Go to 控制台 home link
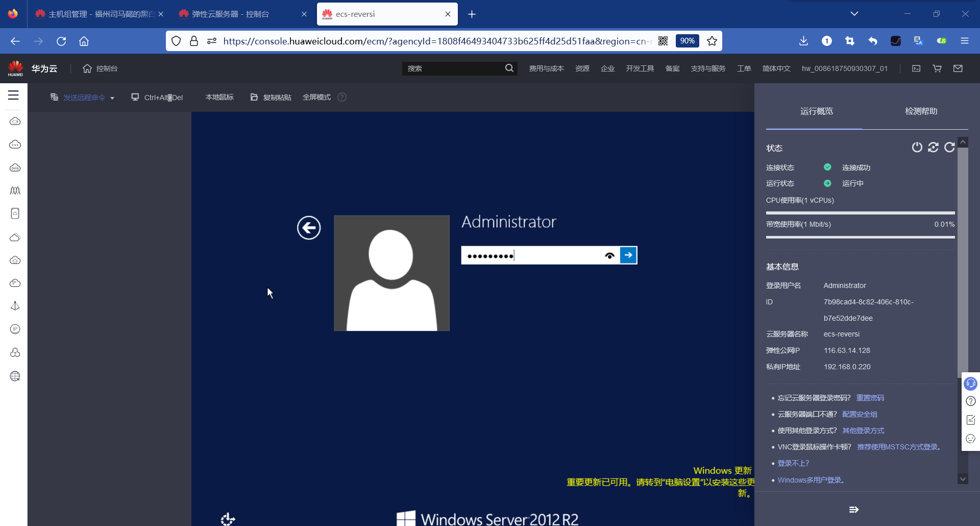The image size is (980, 526). click(x=100, y=68)
